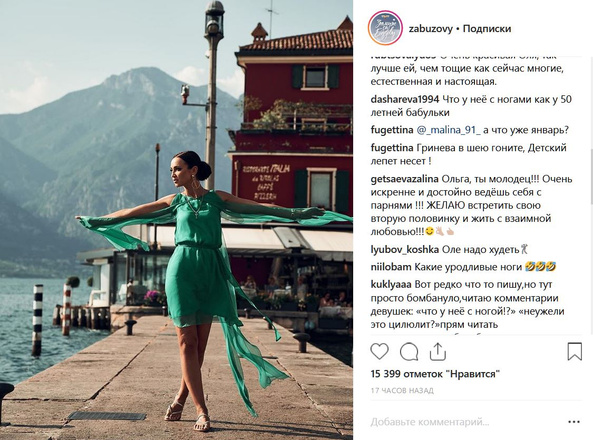Screen dimensions: 593x440
Task: Open the 17 часов назад timestamp
Action: coord(402,390)
